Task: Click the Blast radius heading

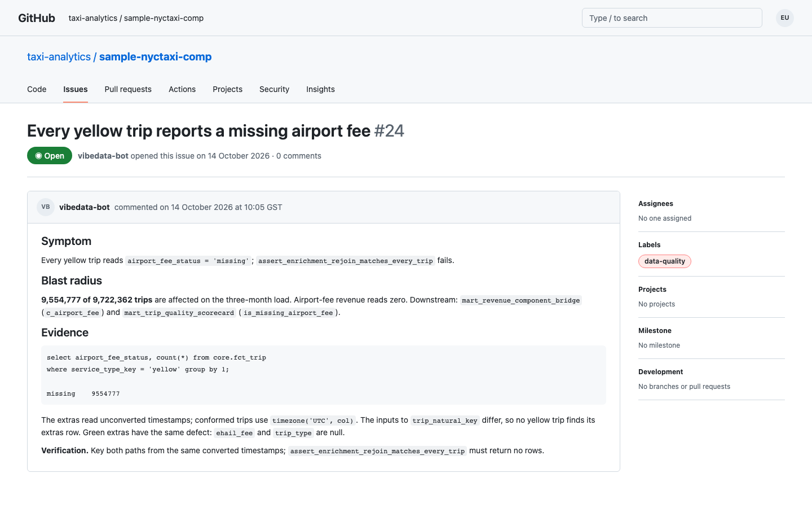Action: (72, 281)
